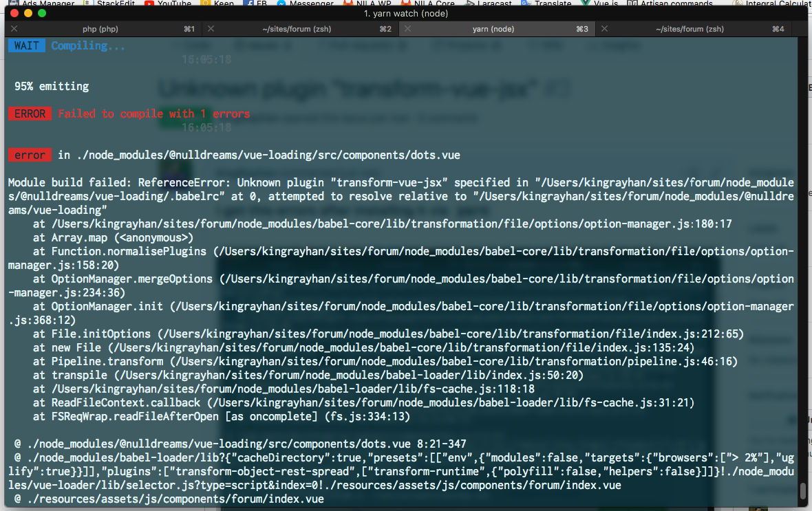Click the 'at new File' stack line
This screenshot has width=812, height=511.
pyautogui.click(x=363, y=348)
